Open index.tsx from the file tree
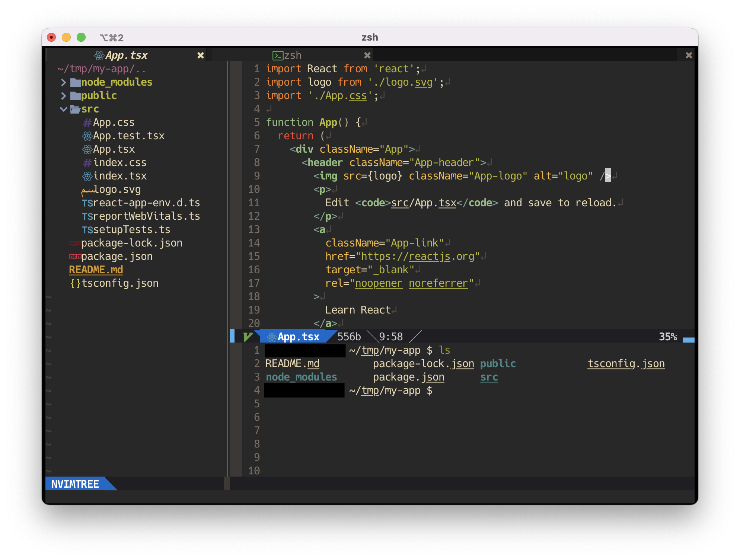The height and width of the screenshot is (560, 740). point(119,176)
